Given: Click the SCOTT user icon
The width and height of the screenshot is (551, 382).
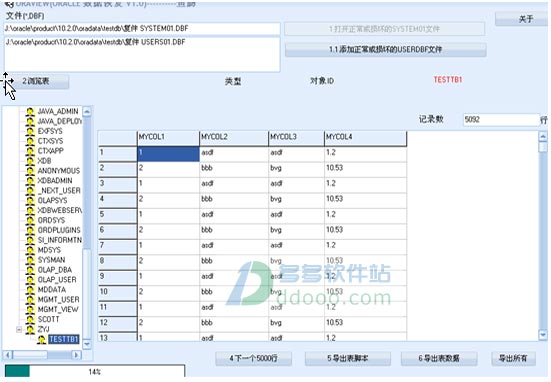Looking at the screenshot, I should pyautogui.click(x=30, y=319).
